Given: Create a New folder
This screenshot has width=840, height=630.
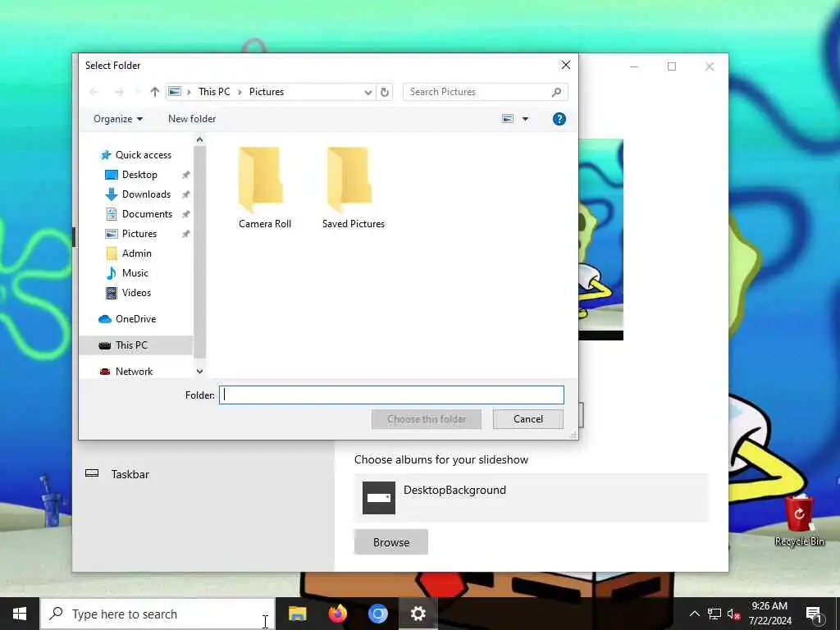Looking at the screenshot, I should tap(192, 119).
